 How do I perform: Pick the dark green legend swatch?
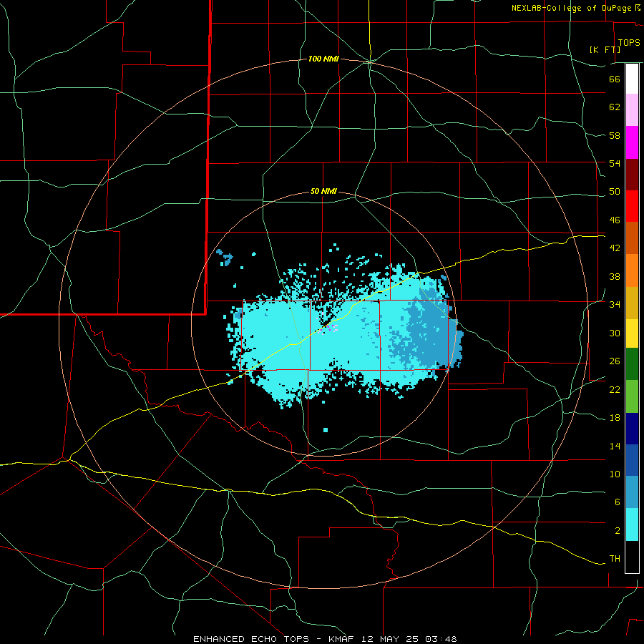point(632,364)
